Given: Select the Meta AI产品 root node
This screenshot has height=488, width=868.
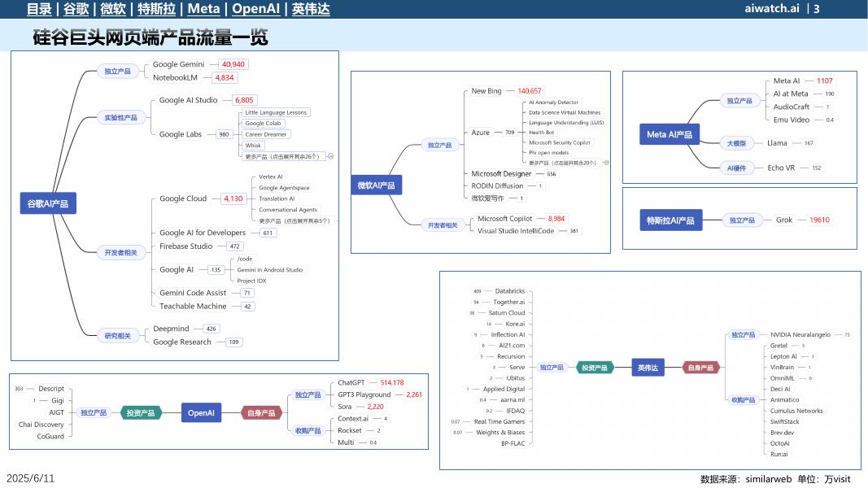Looking at the screenshot, I should [x=670, y=134].
